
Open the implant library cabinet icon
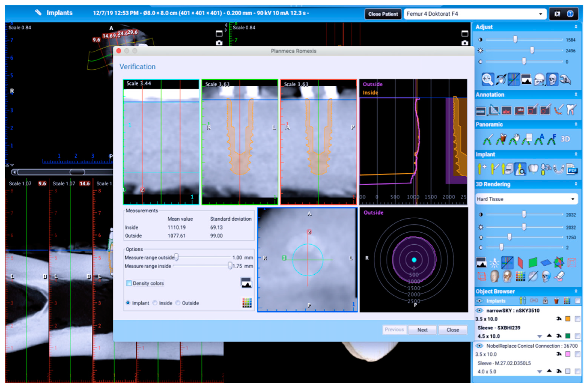coord(507,169)
